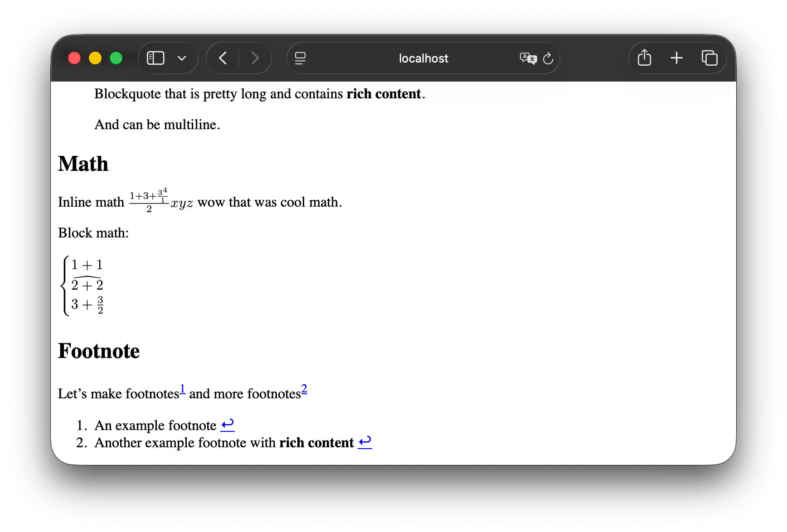Click the Footnote section heading
Image resolution: width=787 pixels, height=532 pixels.
coord(98,351)
